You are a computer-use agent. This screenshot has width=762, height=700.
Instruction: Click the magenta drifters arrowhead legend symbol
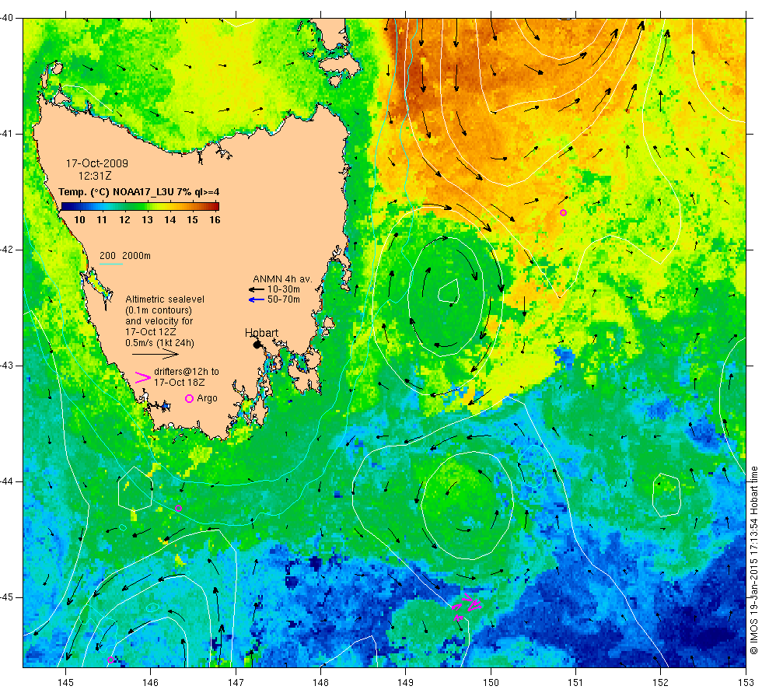(143, 378)
